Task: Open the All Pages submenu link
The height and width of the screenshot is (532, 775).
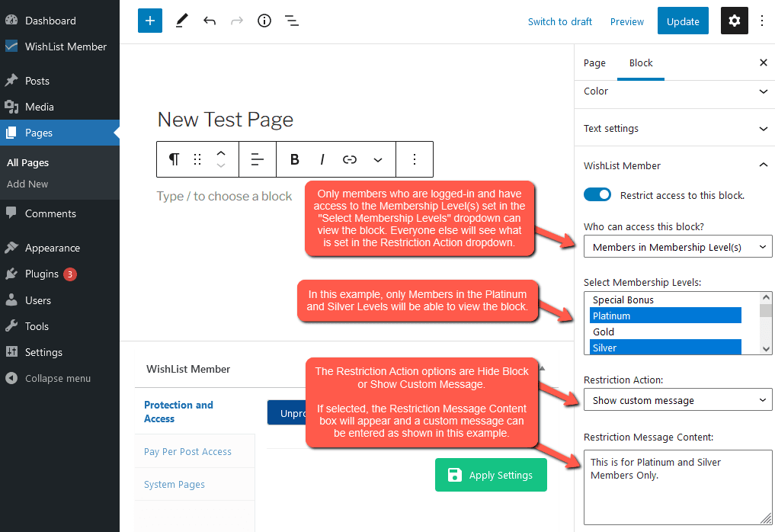Action: tap(27, 162)
